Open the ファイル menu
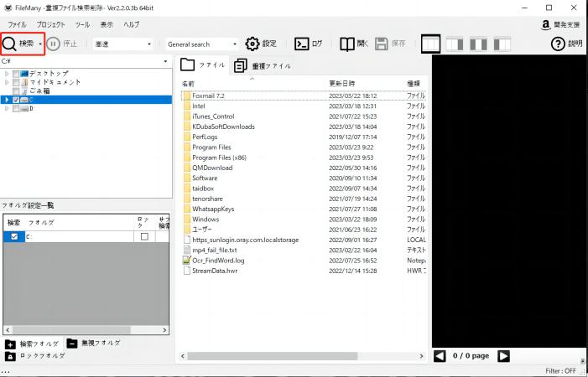The image size is (588, 377). coord(18,24)
